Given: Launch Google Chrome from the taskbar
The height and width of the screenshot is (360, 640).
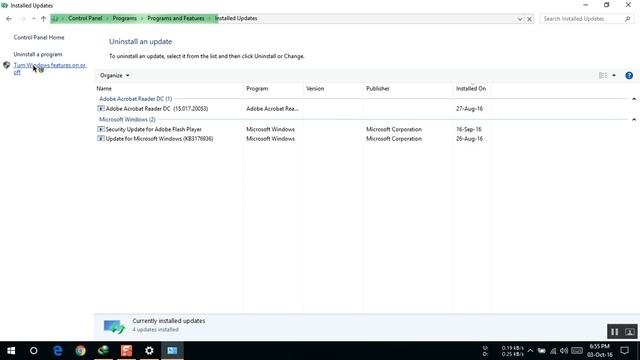Looking at the screenshot, I should coord(80,351).
